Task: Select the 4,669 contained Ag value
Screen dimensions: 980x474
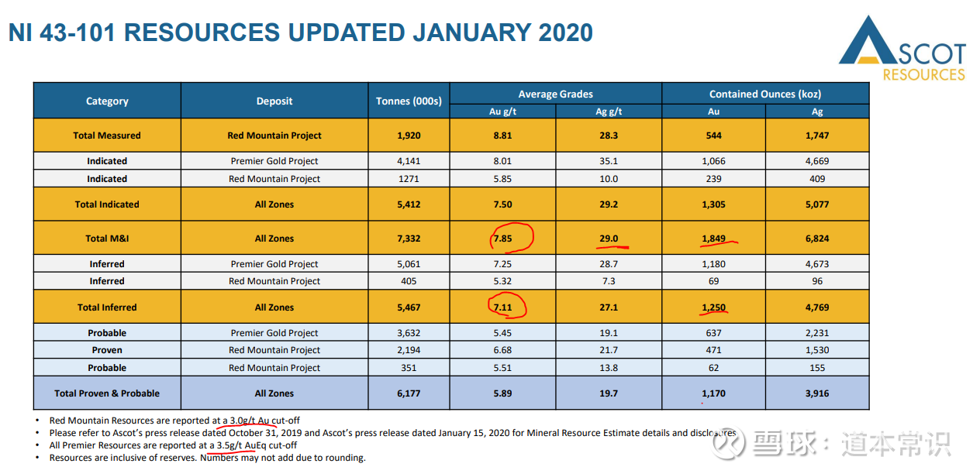Action: point(817,161)
